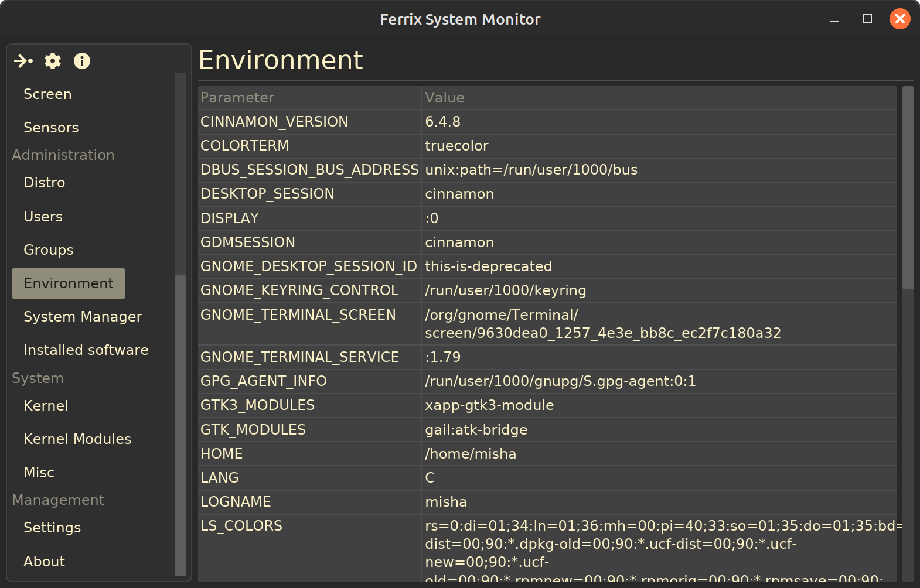920x588 pixels.
Task: Open settings via the gear icon
Action: 53,61
